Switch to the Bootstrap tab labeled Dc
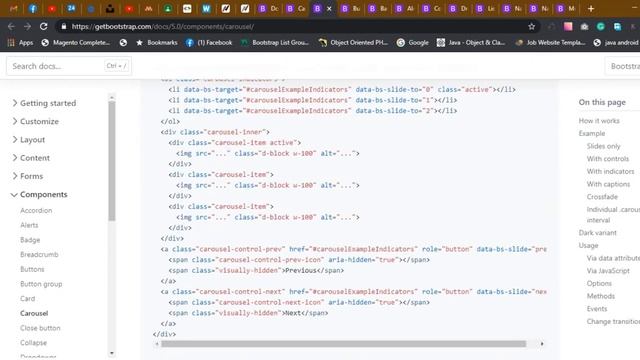The image size is (640, 360). [269, 9]
